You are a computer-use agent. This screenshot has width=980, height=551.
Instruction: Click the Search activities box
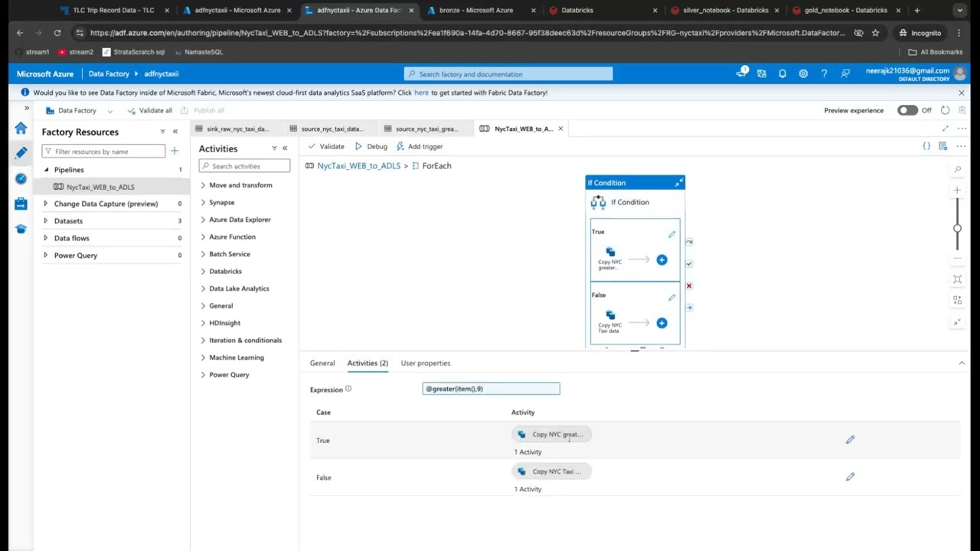tap(244, 166)
